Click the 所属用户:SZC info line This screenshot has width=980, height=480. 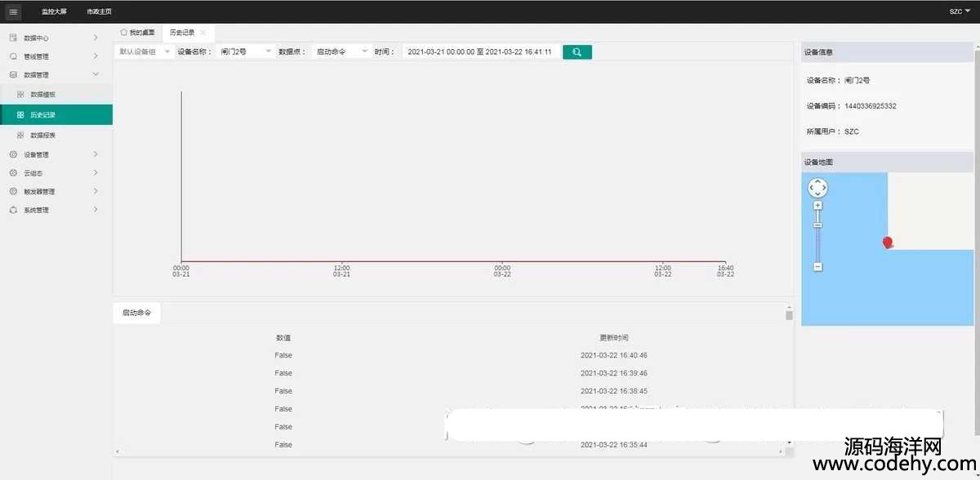[832, 131]
